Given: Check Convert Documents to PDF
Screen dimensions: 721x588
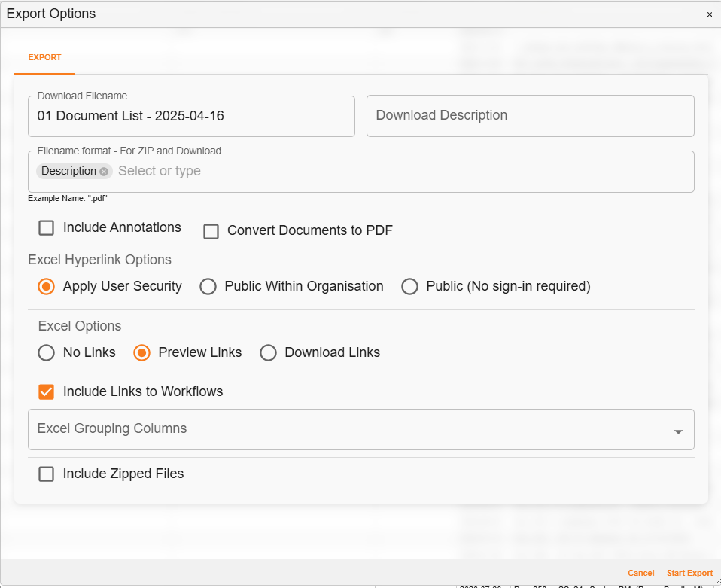Looking at the screenshot, I should [x=211, y=231].
